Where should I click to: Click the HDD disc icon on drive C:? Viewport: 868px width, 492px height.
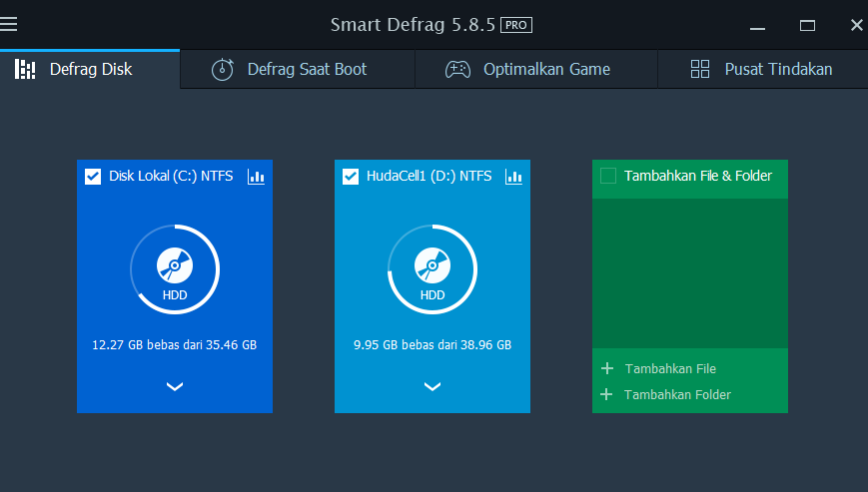175,265
